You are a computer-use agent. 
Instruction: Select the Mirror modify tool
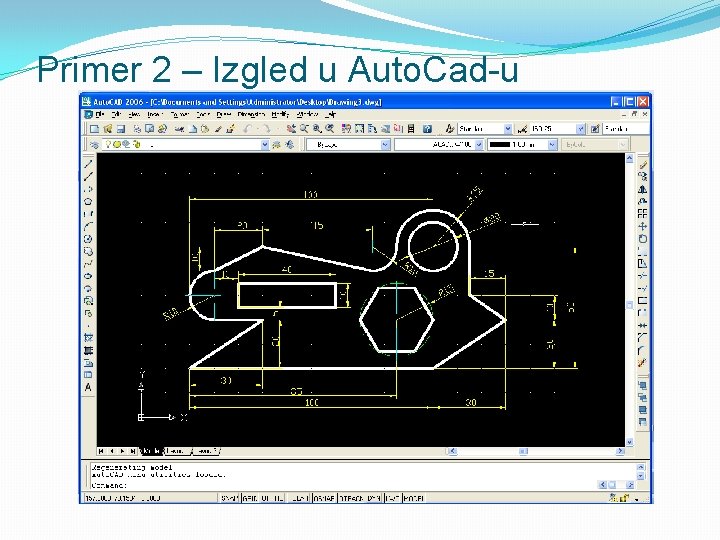coord(642,189)
